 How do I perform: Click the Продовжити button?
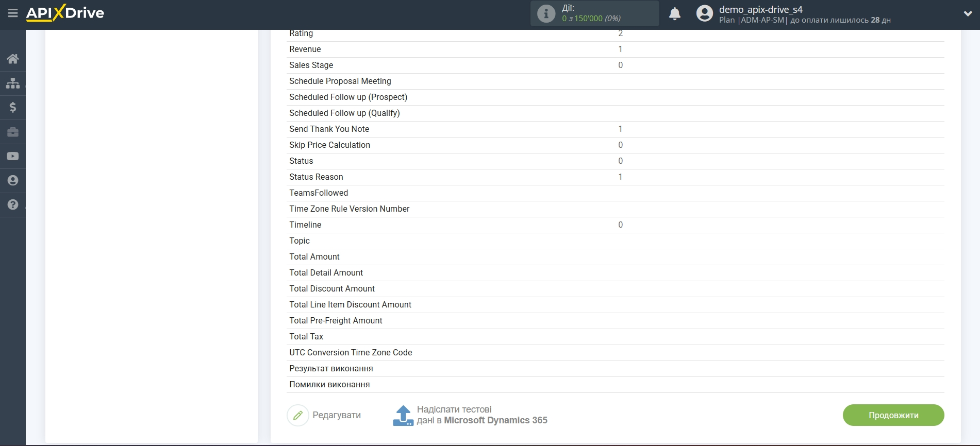pyautogui.click(x=893, y=415)
